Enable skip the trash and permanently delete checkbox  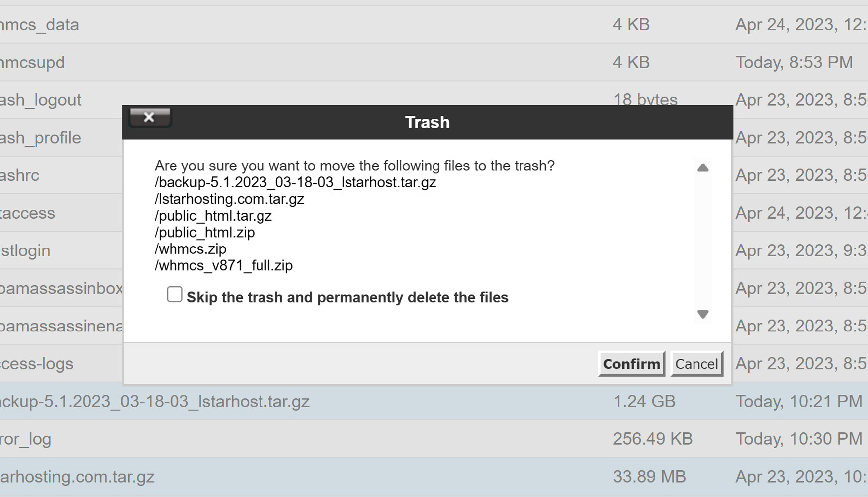(174, 294)
